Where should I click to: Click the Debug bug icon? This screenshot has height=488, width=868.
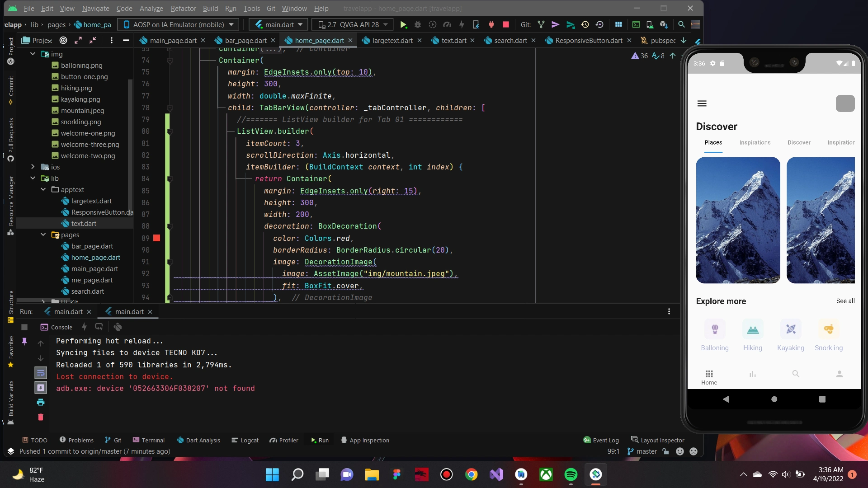click(x=418, y=25)
